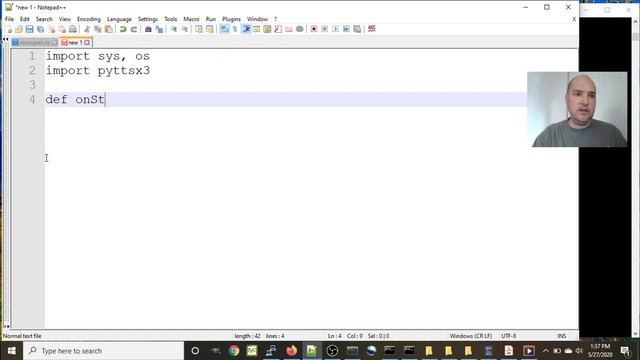The height and width of the screenshot is (360, 640).
Task: Click the Zoom Out toolbar icon
Action: coord(184,29)
